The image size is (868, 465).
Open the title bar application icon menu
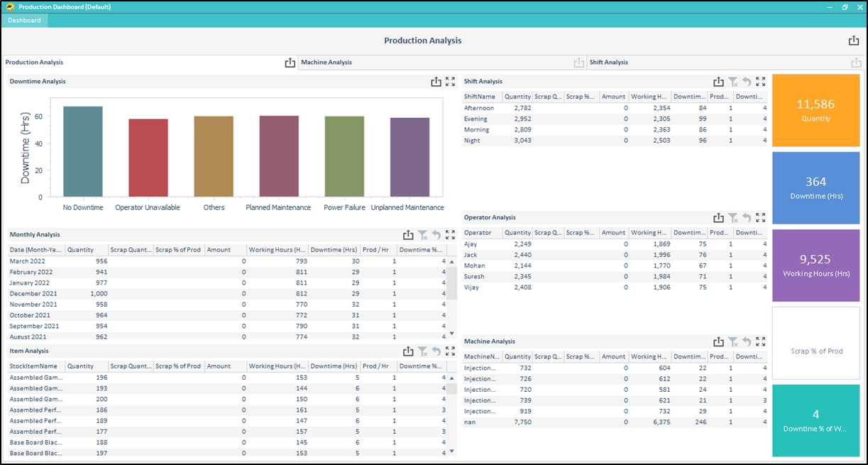click(9, 6)
